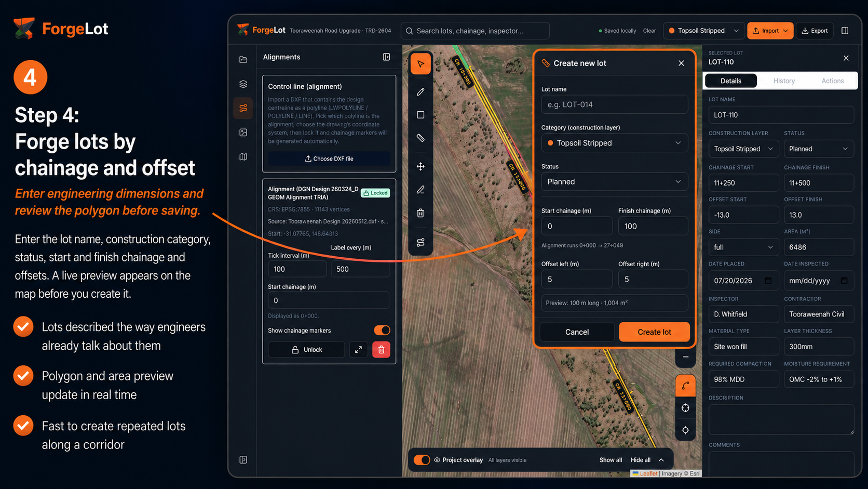Select the Alignments sidebar icon
Screen dimensions: 868x489
(x=243, y=108)
